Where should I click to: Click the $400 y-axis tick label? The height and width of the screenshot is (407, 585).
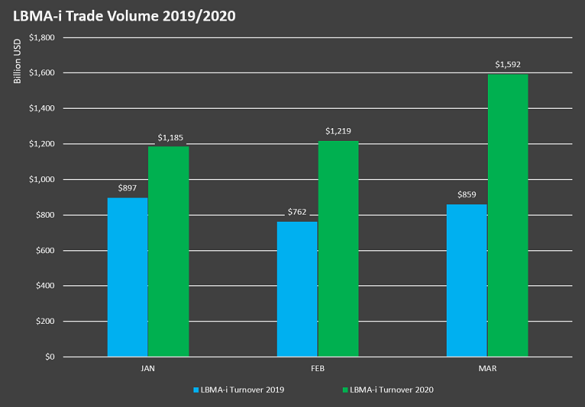coord(45,285)
